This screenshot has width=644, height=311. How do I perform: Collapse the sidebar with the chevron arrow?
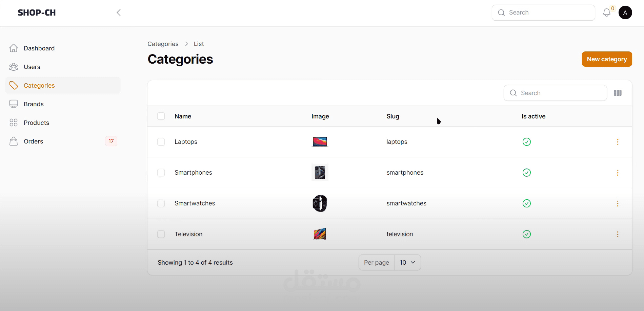(x=119, y=13)
